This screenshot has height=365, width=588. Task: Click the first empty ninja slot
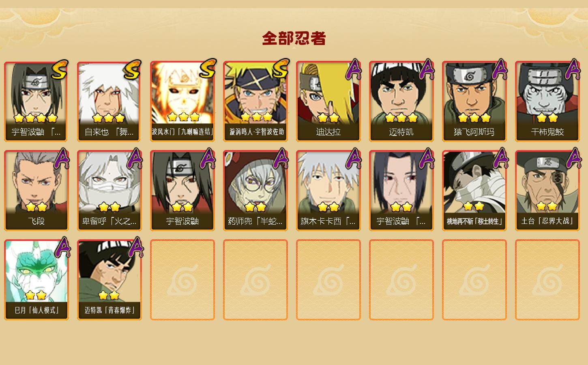tap(182, 280)
